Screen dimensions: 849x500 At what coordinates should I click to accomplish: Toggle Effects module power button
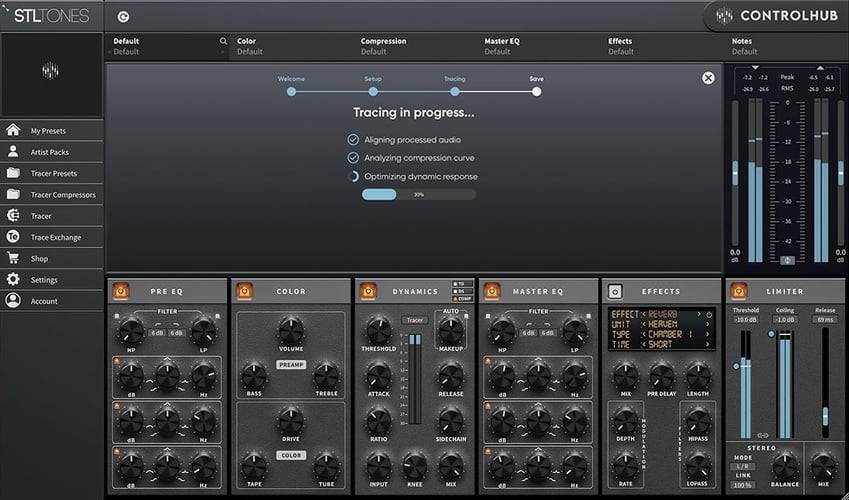click(615, 291)
